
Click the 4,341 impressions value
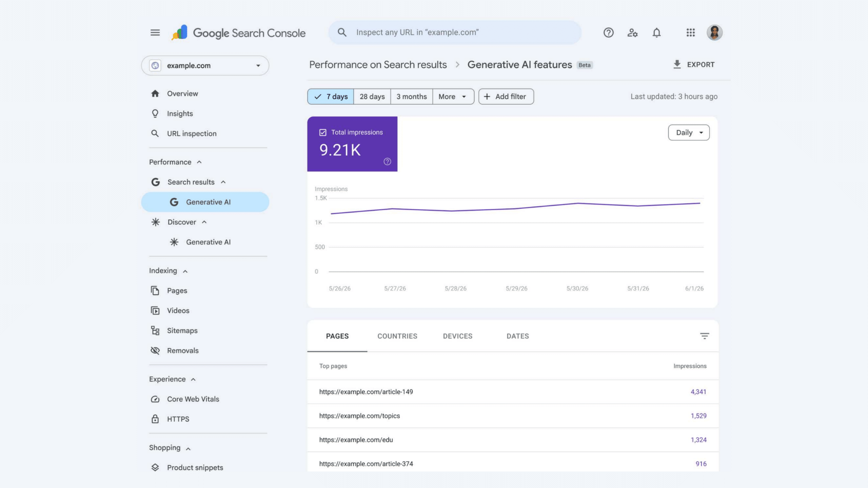(698, 392)
